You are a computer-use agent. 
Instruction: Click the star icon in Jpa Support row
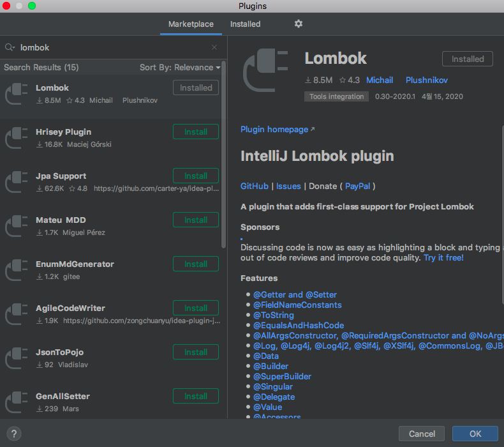point(72,188)
